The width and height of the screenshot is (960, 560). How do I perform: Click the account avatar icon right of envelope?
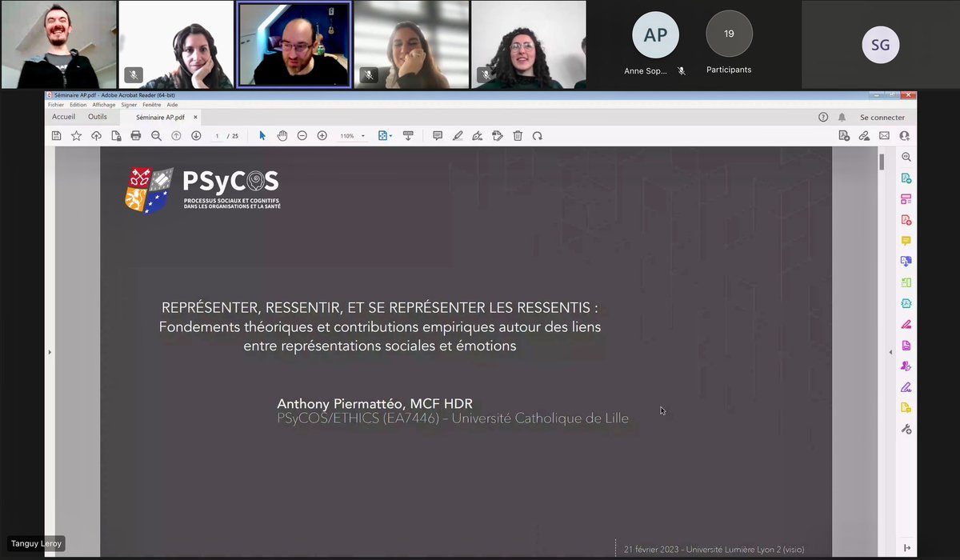point(904,136)
